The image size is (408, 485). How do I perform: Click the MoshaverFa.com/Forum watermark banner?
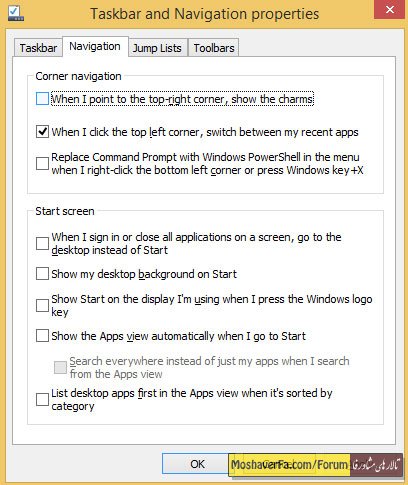click(316, 465)
